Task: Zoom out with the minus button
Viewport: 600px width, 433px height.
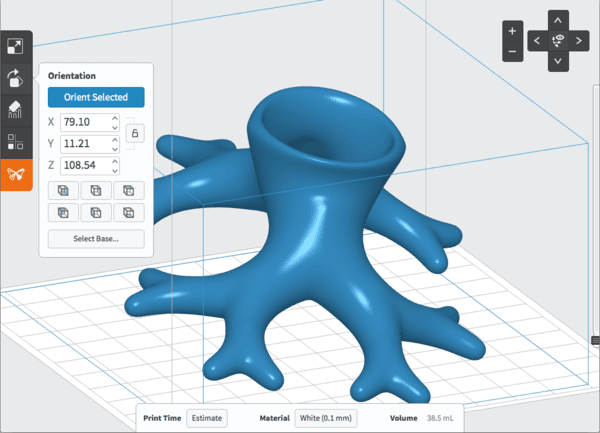Action: click(x=512, y=50)
